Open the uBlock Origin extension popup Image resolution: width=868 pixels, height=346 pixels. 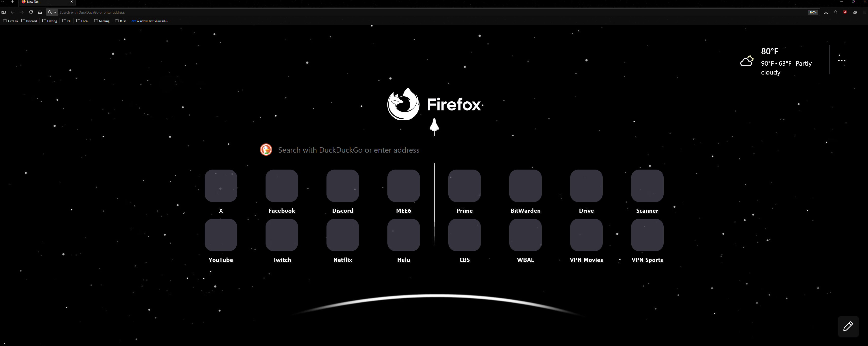coord(845,12)
